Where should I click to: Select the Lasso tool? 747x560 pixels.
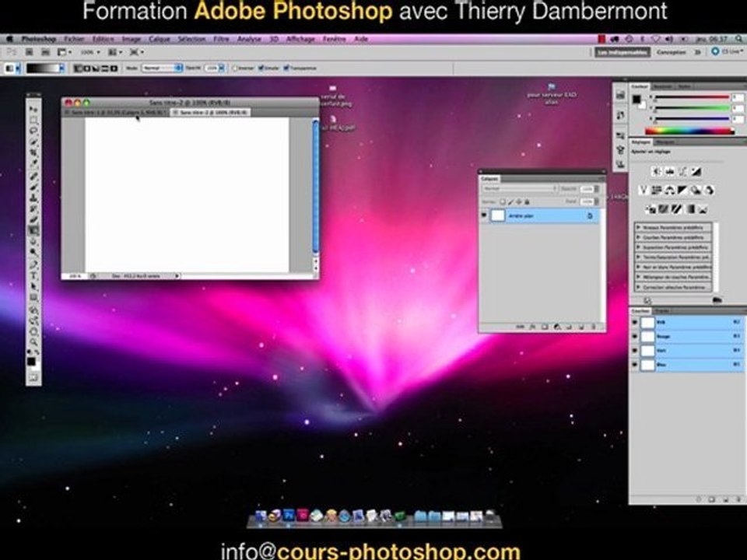(x=33, y=131)
